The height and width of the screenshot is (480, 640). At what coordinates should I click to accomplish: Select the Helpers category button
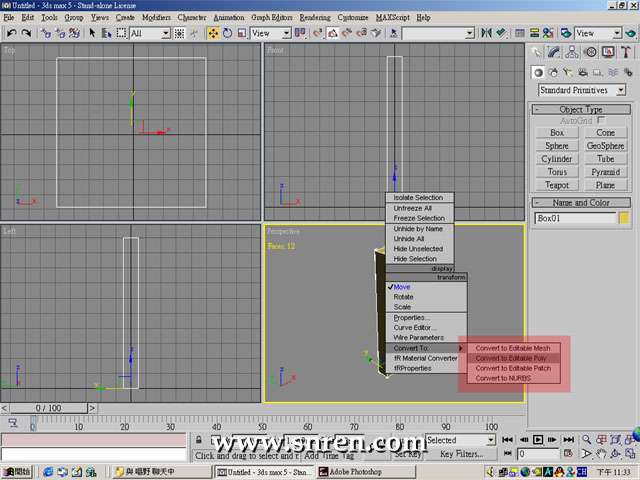pos(598,73)
